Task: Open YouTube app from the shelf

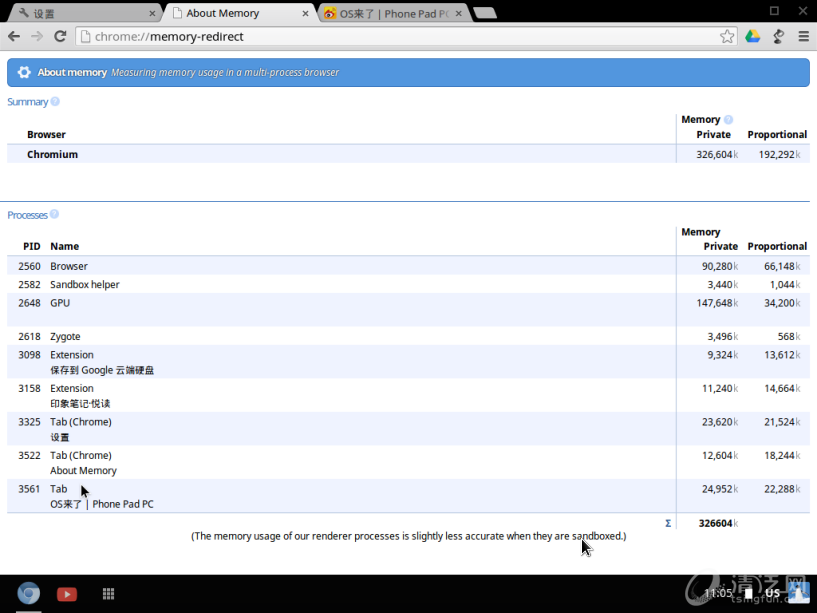Action: click(67, 593)
